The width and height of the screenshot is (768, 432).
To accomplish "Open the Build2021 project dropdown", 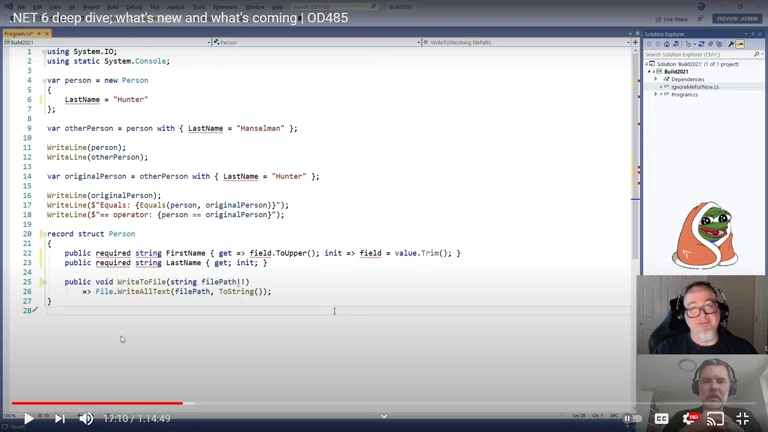I will pos(107,43).
